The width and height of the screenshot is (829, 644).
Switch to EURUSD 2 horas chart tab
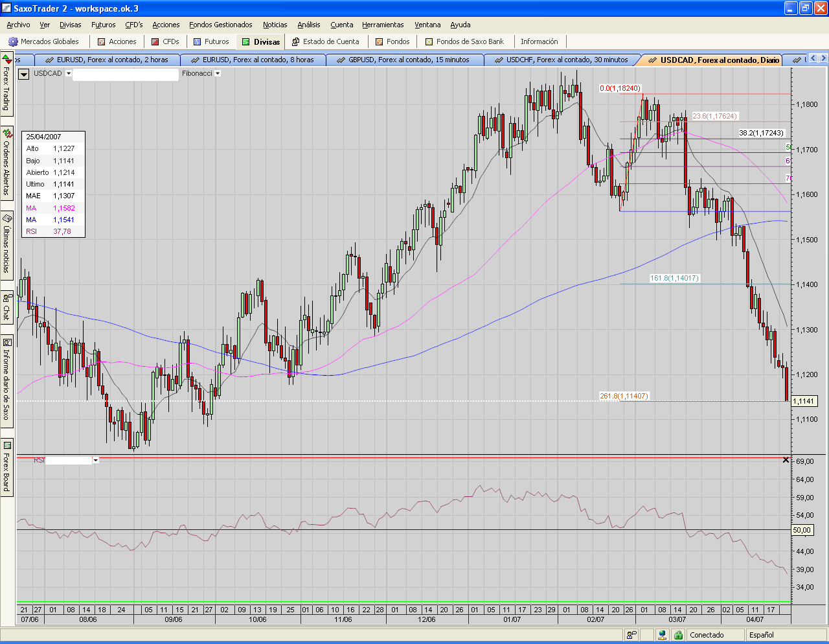pos(107,60)
